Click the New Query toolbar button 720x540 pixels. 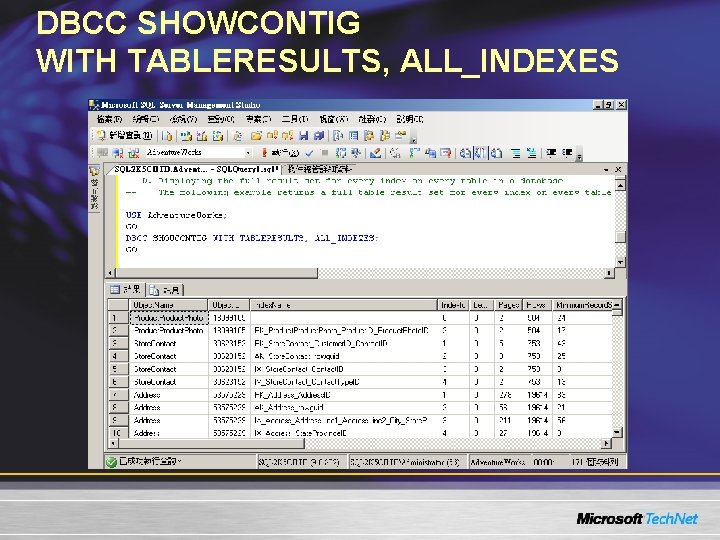click(x=124, y=136)
